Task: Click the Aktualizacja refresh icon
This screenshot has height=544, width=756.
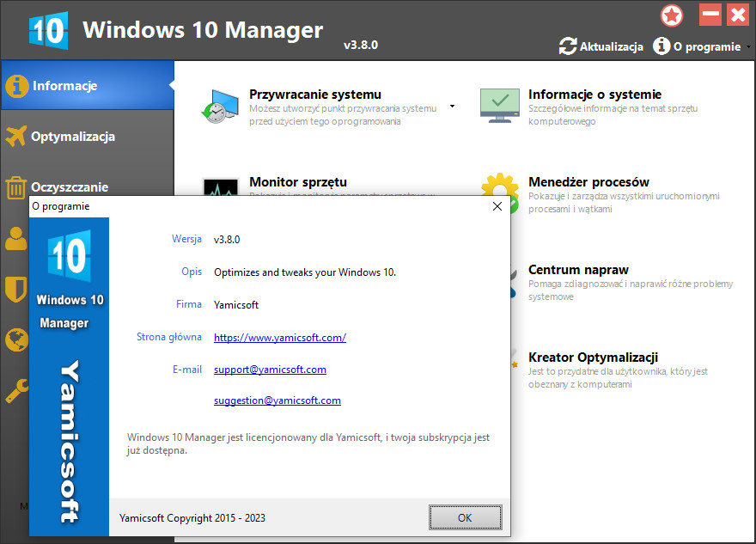Action: pyautogui.click(x=568, y=46)
